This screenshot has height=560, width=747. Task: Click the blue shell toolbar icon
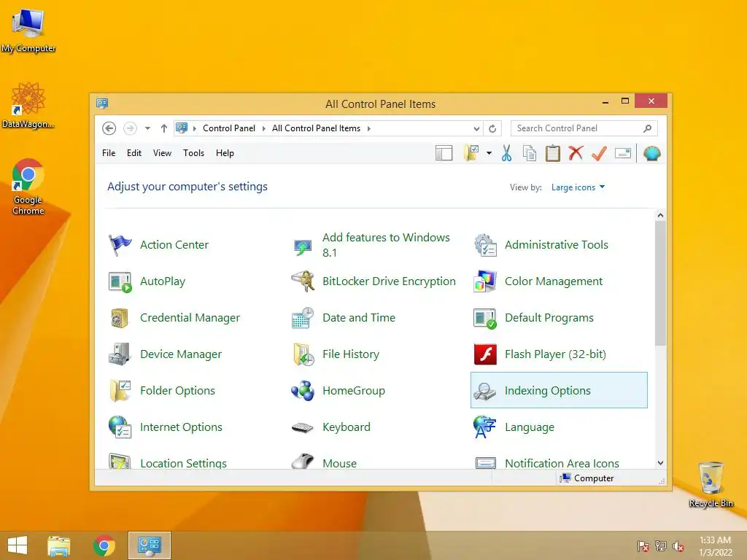point(651,153)
